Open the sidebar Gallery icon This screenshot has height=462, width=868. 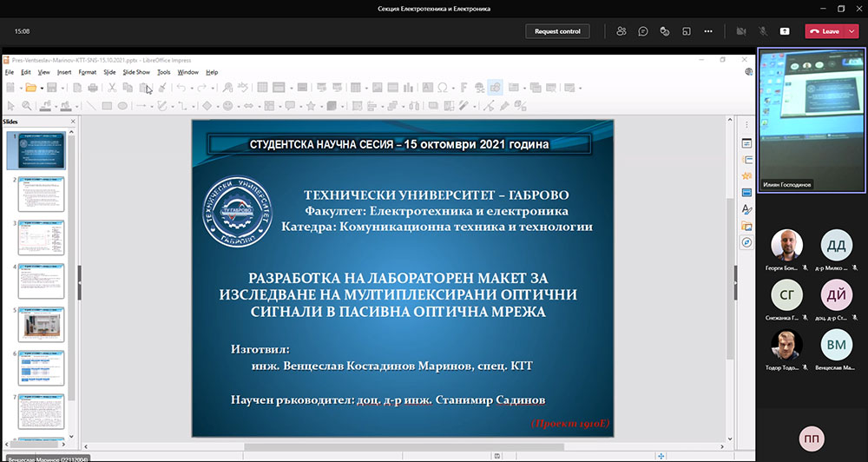tap(746, 226)
